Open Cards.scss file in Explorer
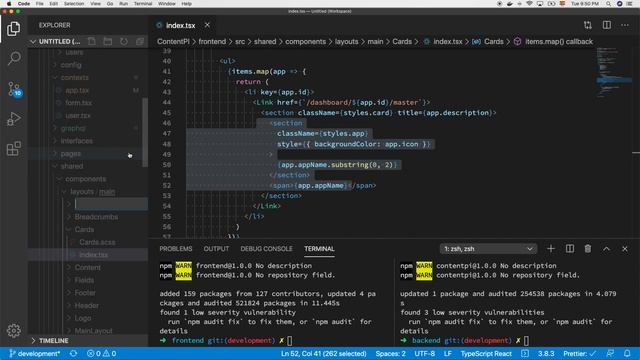 [x=97, y=242]
